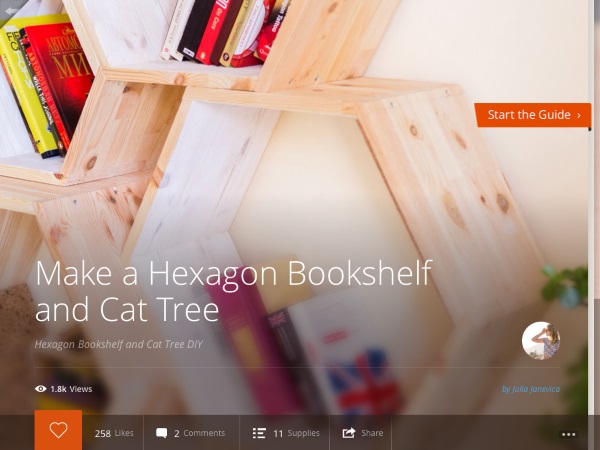
Task: Click the 258 Likes count
Action: 114,433
